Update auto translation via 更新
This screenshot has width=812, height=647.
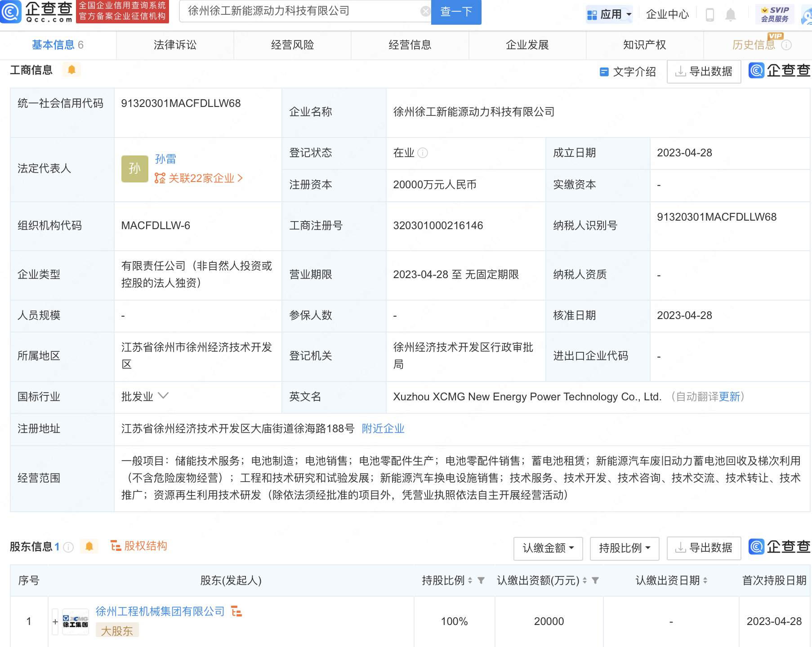click(729, 397)
